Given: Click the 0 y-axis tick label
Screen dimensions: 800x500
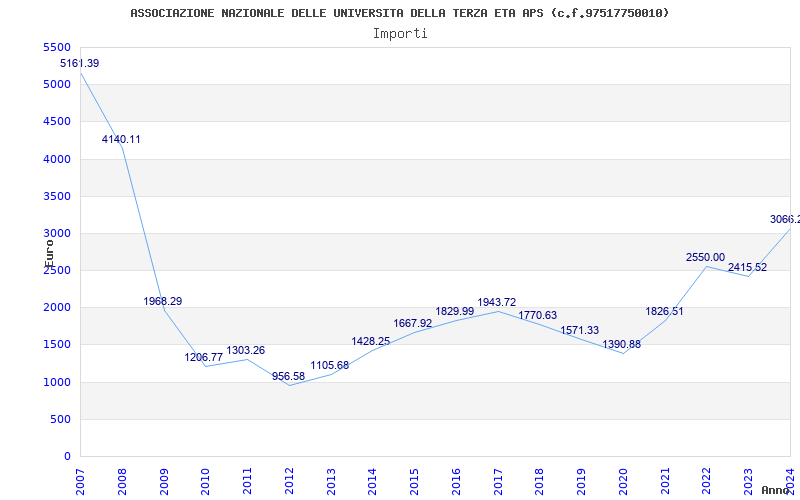Looking at the screenshot, I should point(67,457).
